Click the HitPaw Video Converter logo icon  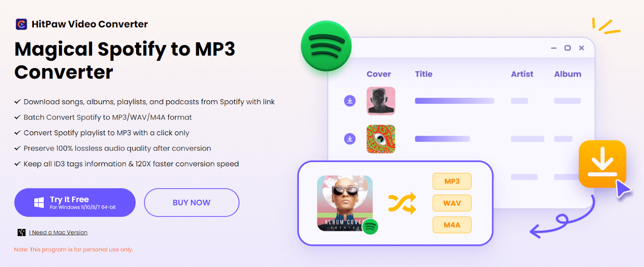point(21,24)
